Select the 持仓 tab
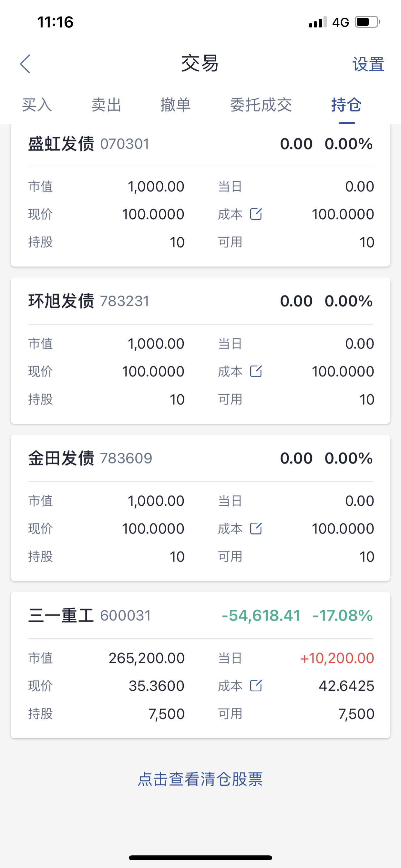The height and width of the screenshot is (868, 401). point(346,105)
